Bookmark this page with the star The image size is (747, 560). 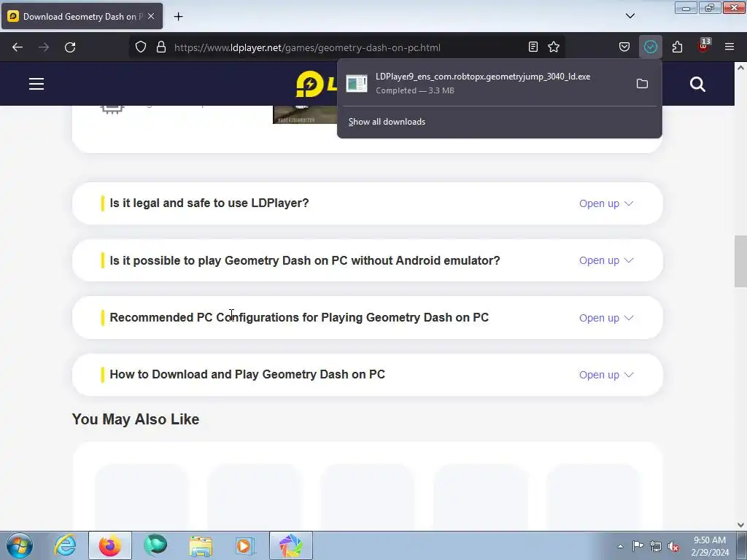pos(554,47)
